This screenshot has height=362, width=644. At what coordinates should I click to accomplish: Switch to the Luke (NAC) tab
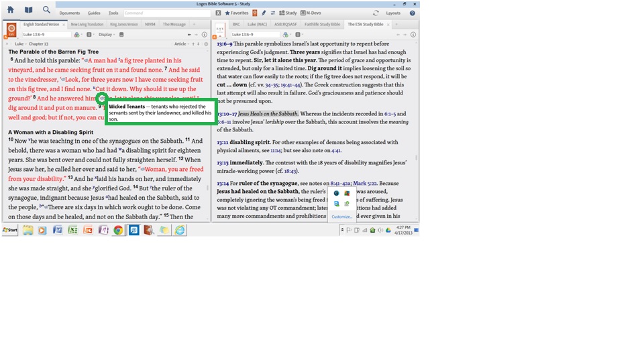click(x=258, y=25)
